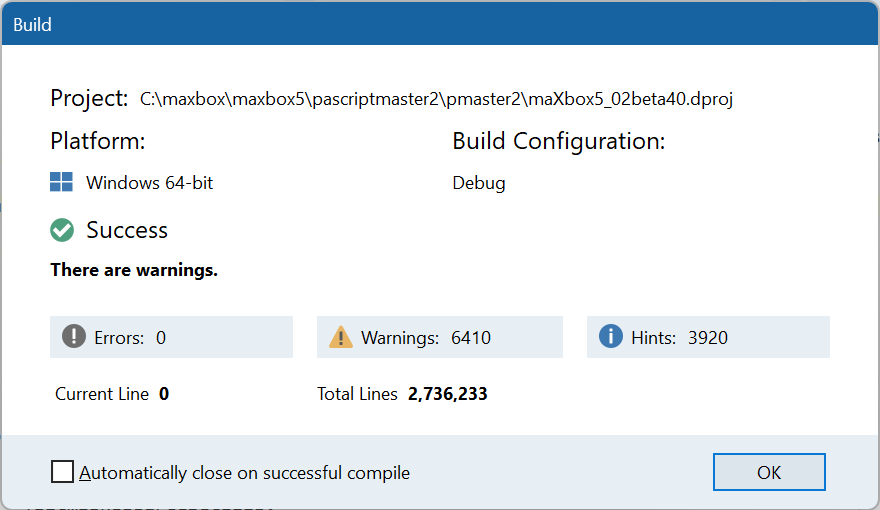Click the gray Errors exclamation icon
Image resolution: width=880 pixels, height=510 pixels.
[74, 337]
